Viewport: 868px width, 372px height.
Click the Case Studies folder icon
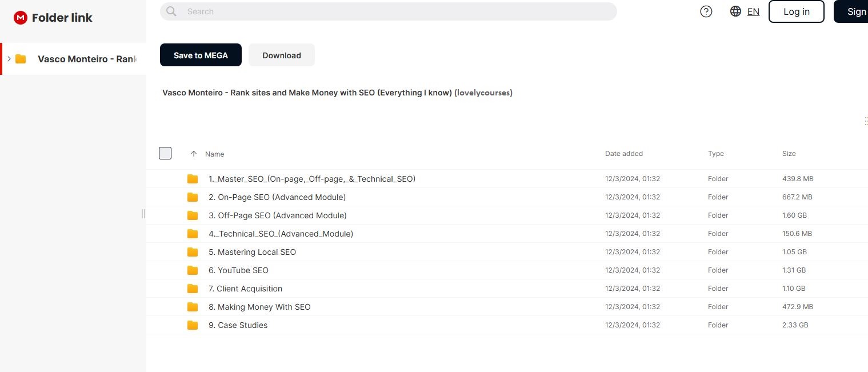click(193, 325)
